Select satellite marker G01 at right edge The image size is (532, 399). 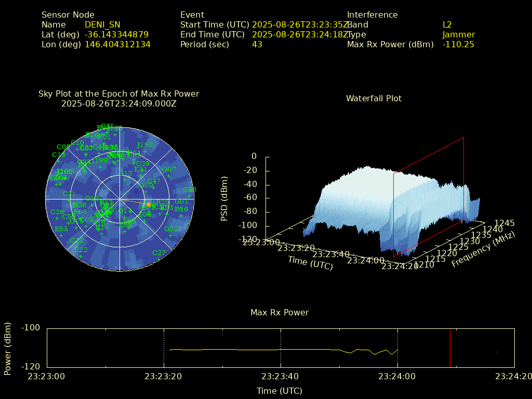(181, 202)
